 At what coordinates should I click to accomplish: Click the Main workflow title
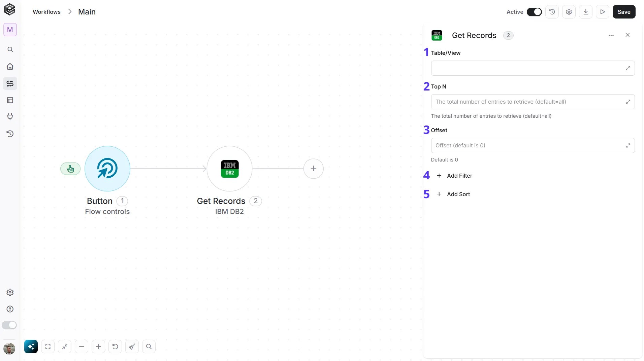[x=87, y=12]
